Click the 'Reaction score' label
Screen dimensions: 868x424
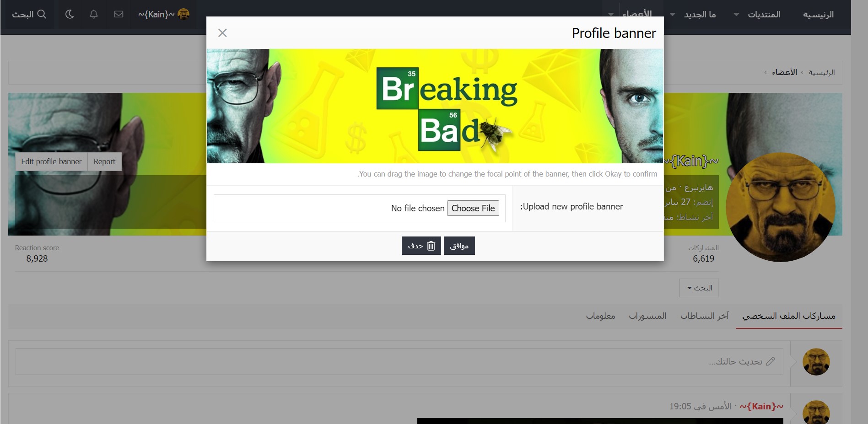[x=37, y=248]
